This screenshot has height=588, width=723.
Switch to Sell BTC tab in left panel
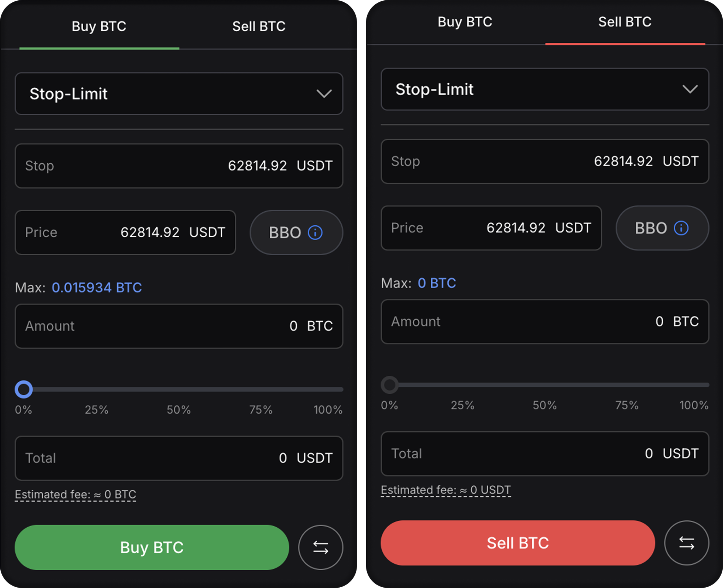pyautogui.click(x=259, y=26)
